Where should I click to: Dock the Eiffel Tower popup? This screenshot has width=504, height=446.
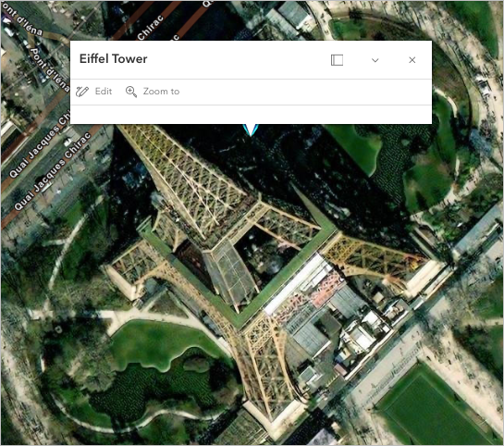point(337,60)
